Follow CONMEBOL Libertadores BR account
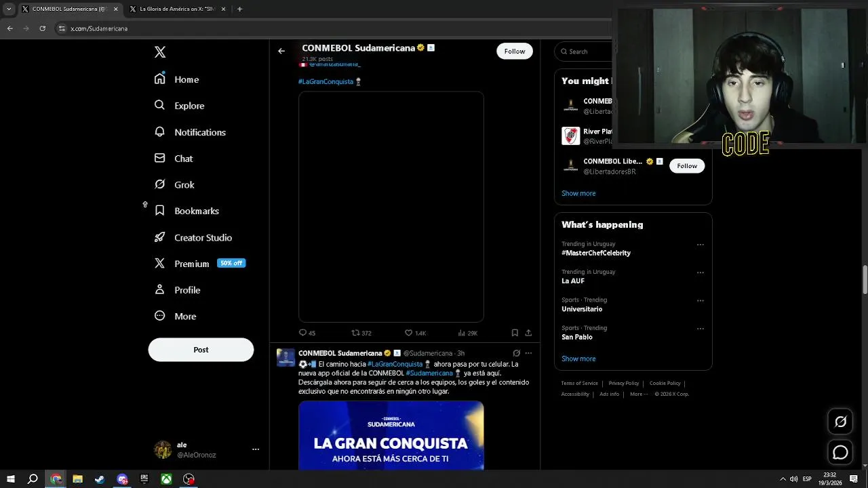This screenshot has width=868, height=488. pos(687,166)
